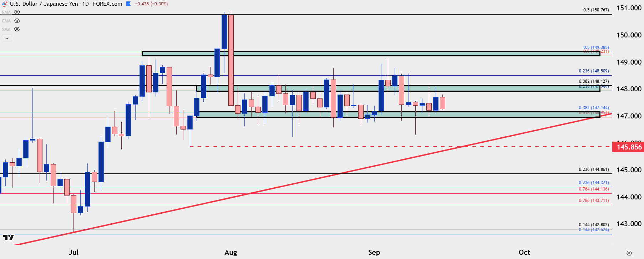Click the 143.000 price axis label
Screen dimensions: 644x259
click(629, 224)
